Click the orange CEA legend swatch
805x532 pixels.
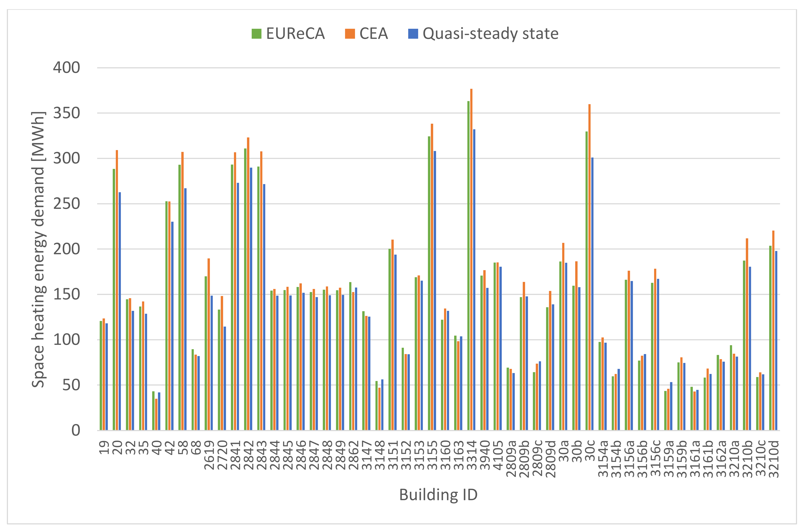point(350,34)
